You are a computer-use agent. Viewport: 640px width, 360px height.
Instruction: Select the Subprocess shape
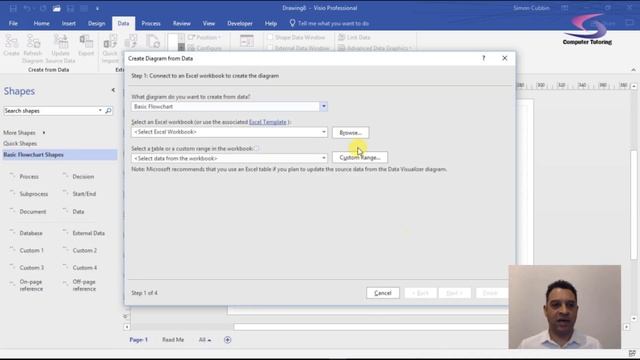coord(29,194)
